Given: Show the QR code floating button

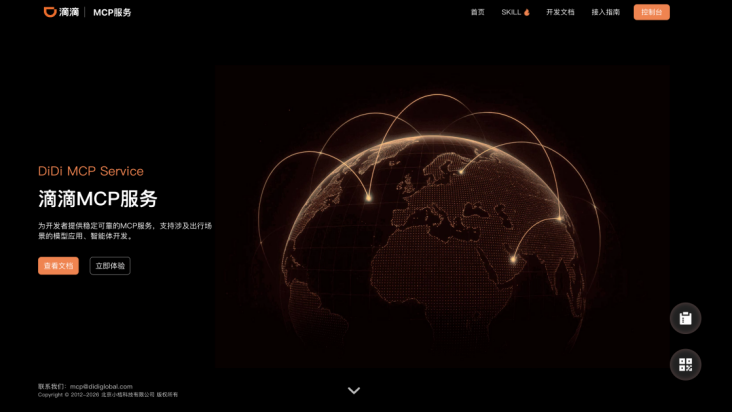Looking at the screenshot, I should point(685,365).
